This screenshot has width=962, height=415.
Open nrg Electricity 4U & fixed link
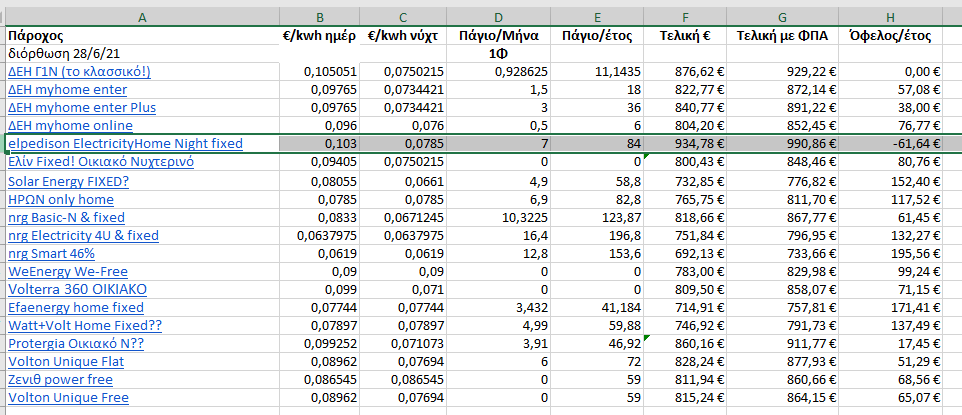[83, 235]
